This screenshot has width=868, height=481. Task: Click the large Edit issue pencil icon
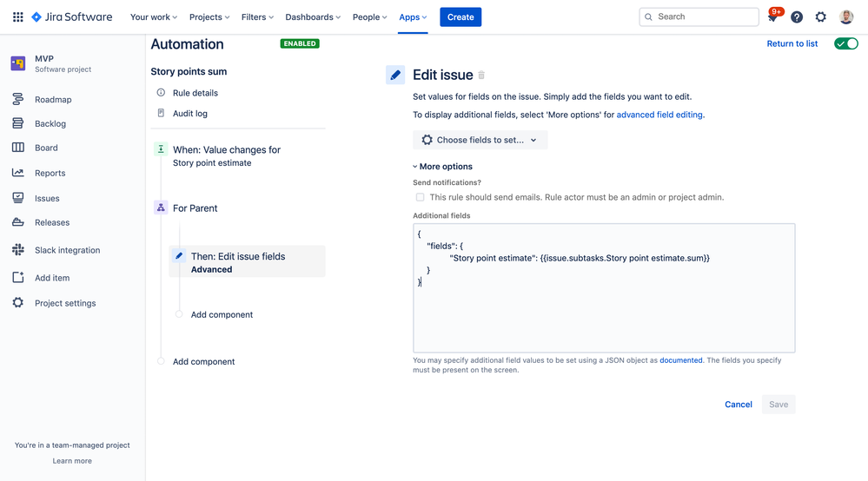coord(395,75)
